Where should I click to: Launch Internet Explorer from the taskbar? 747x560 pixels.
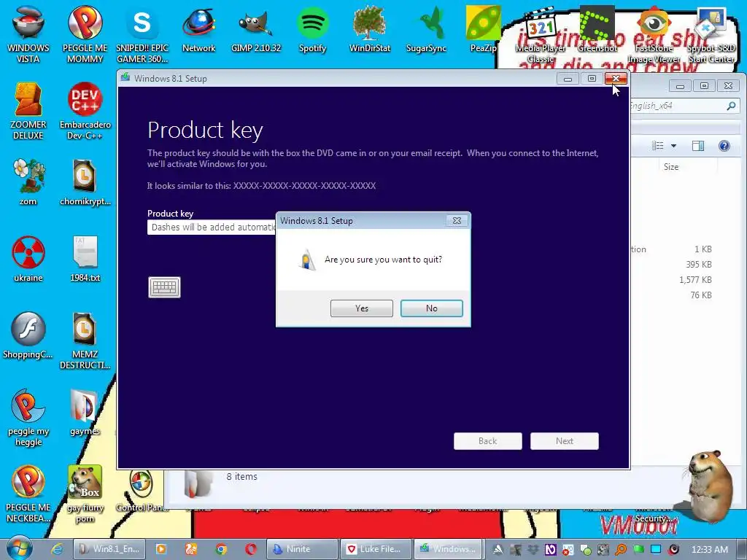57,549
